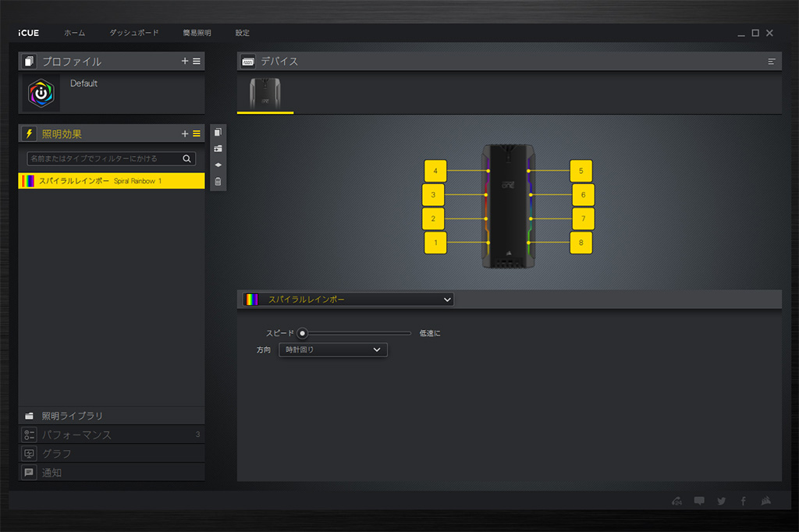Click the layer move arrows icon
Viewport: 799px width, 532px height.
pos(218,165)
